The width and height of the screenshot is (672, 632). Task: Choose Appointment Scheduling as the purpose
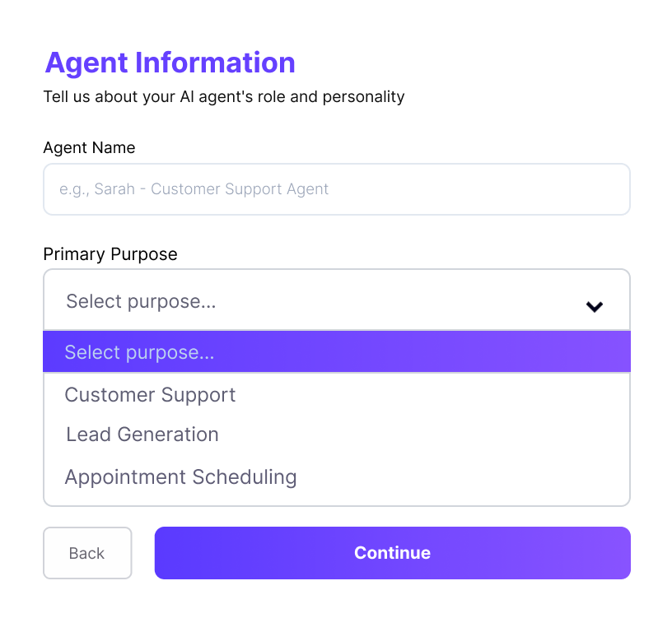tap(180, 477)
